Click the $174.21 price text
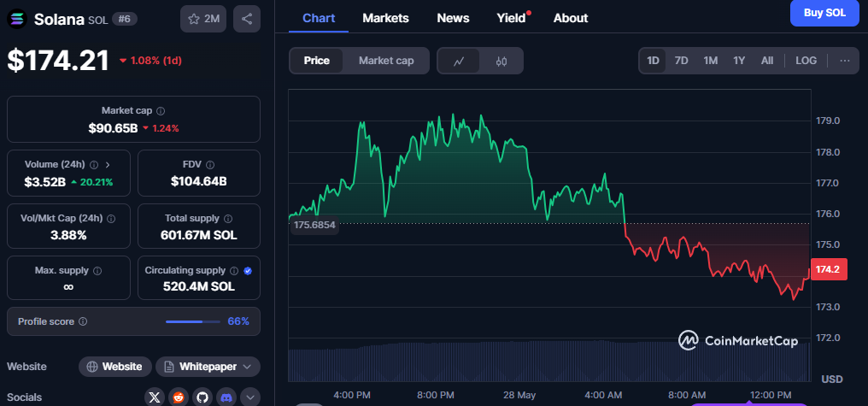 [58, 60]
